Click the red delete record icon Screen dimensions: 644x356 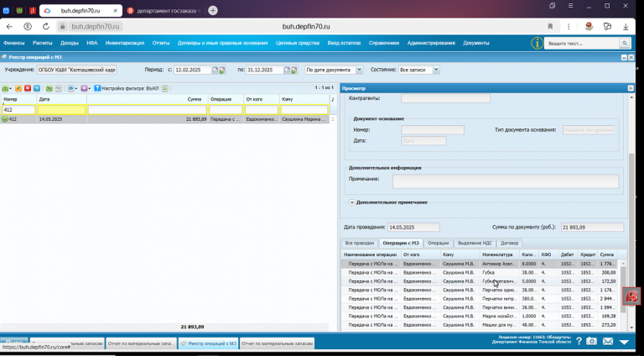point(28,88)
